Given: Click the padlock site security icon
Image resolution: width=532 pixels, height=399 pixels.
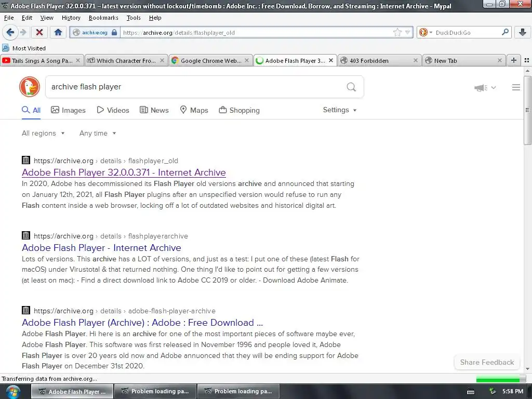Looking at the screenshot, I should tap(114, 33).
